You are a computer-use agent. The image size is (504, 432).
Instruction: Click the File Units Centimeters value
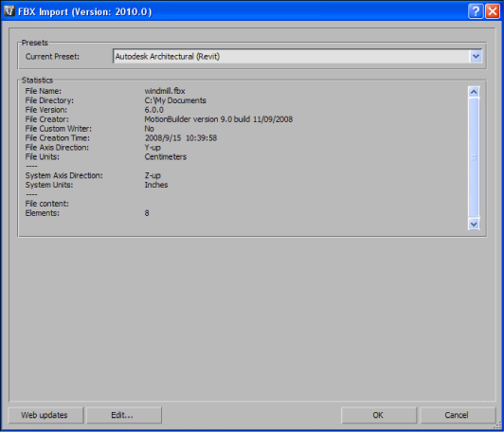(x=166, y=157)
